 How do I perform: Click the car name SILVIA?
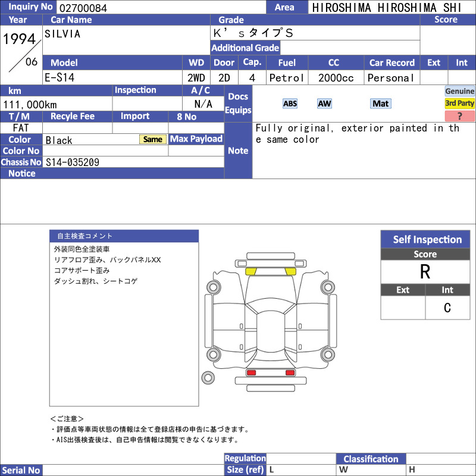coord(62,34)
